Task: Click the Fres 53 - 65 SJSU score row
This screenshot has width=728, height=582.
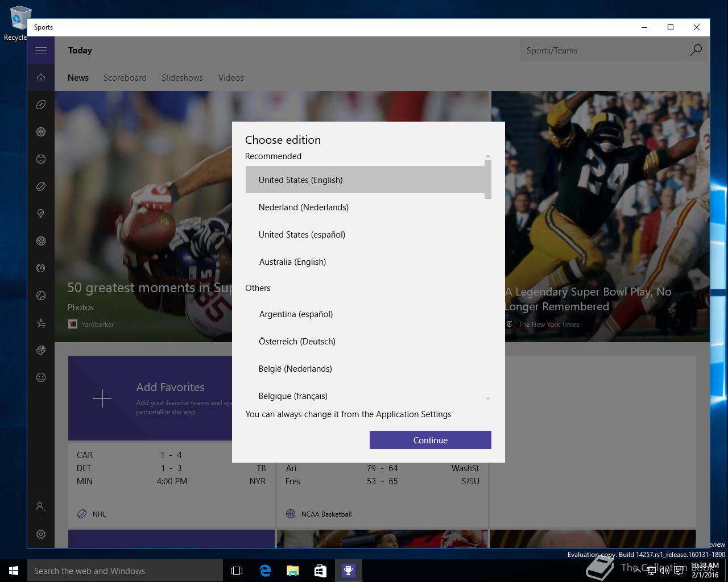Action: 382,481
